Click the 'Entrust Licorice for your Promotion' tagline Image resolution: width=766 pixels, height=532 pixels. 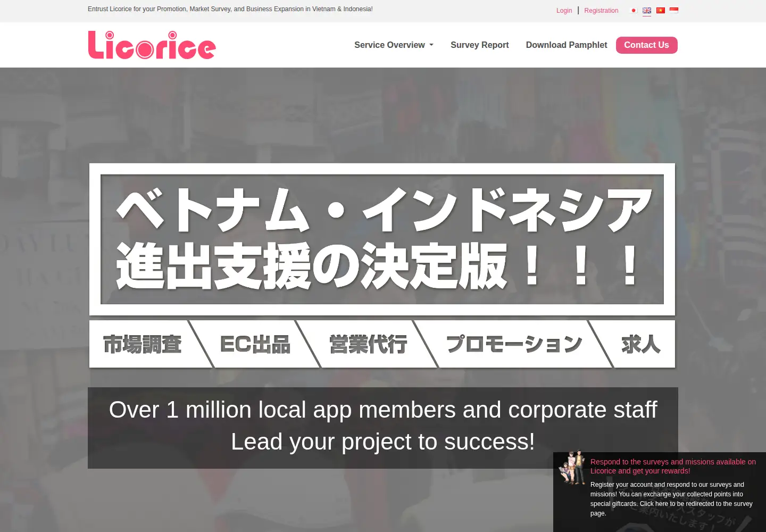(230, 9)
